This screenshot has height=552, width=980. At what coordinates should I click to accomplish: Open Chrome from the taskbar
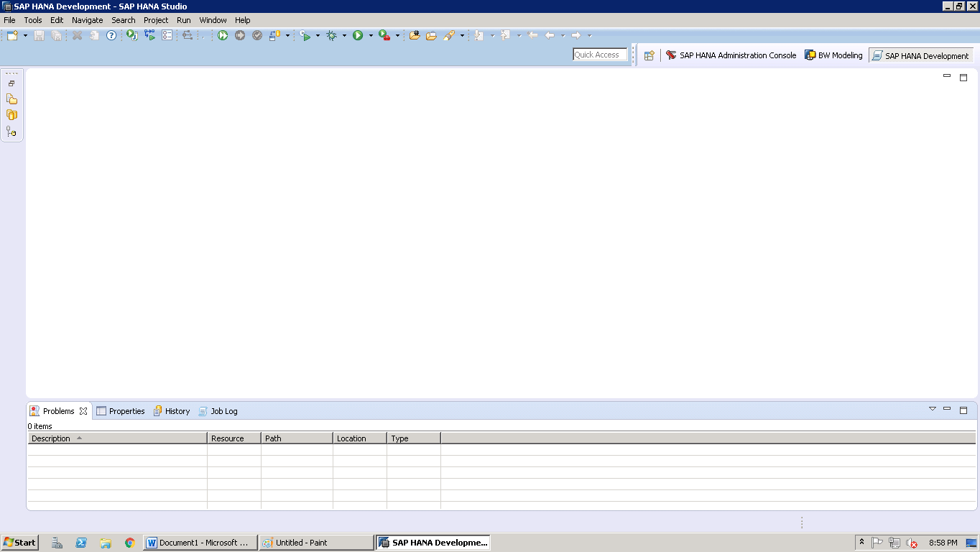[x=130, y=543]
